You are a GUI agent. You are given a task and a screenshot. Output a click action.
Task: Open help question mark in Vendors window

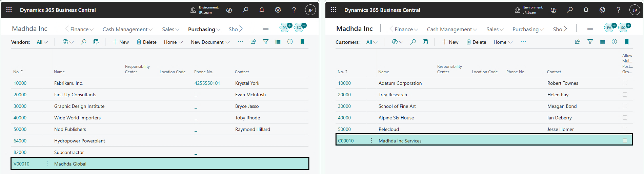click(294, 10)
